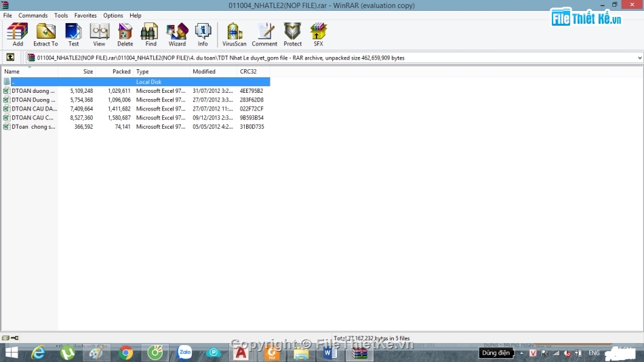This screenshot has height=362, width=644.
Task: Open Word from taskbar
Action: coord(330,353)
